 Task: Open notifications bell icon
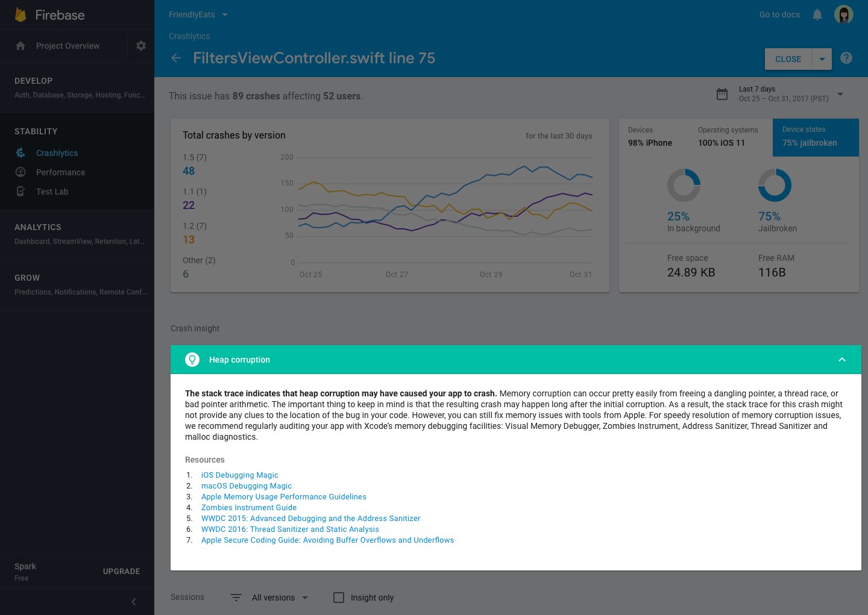pyautogui.click(x=817, y=14)
